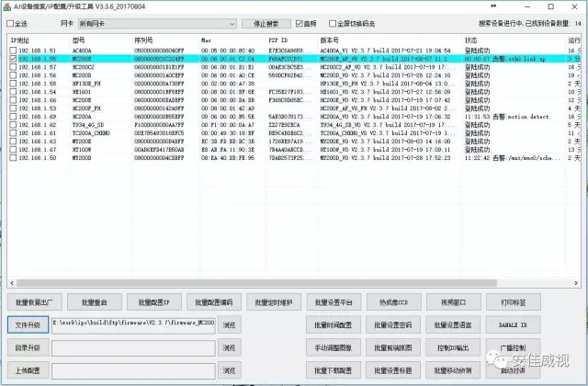The image size is (588, 386).
Task: Click the firmware file path input field
Action: 133,325
